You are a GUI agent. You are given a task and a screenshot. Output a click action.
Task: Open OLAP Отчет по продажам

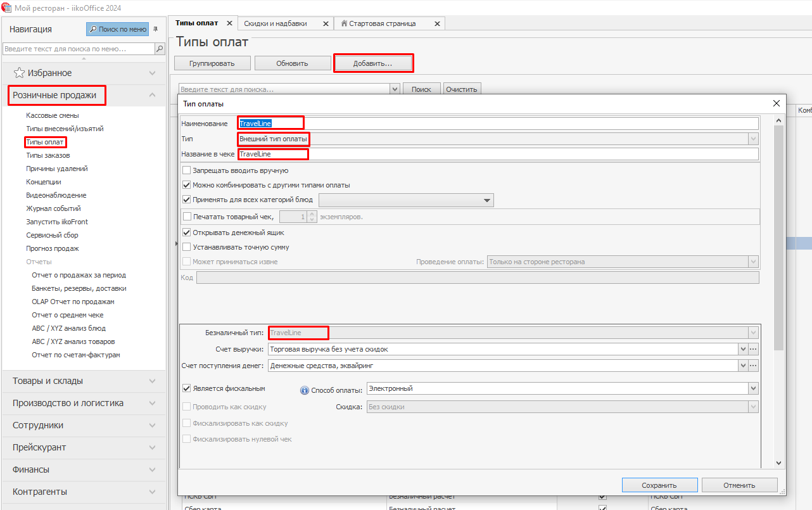pos(73,302)
